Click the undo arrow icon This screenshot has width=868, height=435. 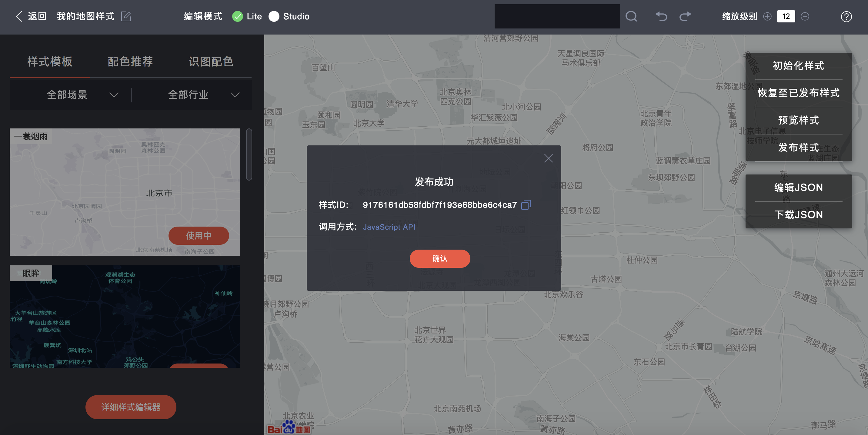coord(661,16)
